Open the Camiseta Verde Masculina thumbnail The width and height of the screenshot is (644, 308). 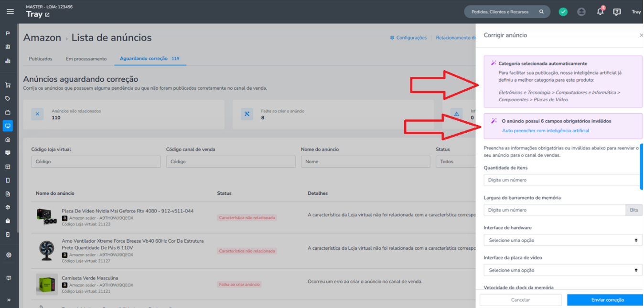point(47,284)
